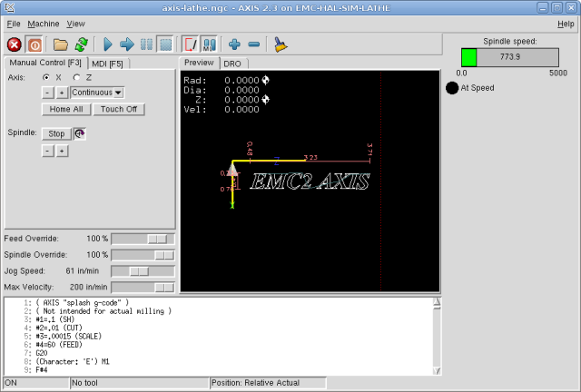Switch to the DRO tab
The width and height of the screenshot is (581, 392).
[232, 64]
